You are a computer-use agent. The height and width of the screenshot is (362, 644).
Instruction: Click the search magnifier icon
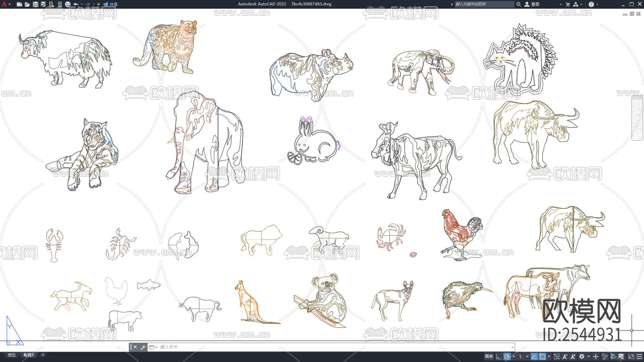tap(518, 4)
